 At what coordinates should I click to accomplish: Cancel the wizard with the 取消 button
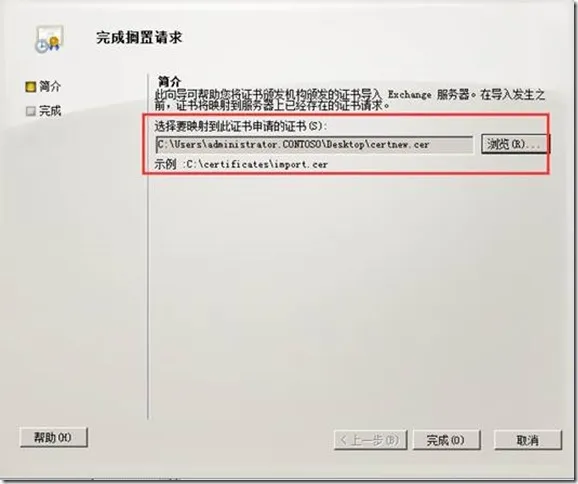pyautogui.click(x=527, y=440)
